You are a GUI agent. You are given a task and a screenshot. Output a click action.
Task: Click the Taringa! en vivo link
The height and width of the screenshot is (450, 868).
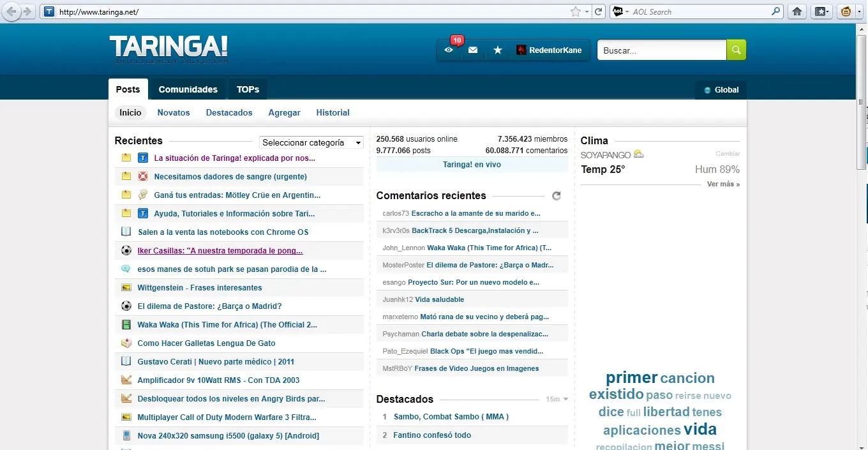click(x=472, y=165)
